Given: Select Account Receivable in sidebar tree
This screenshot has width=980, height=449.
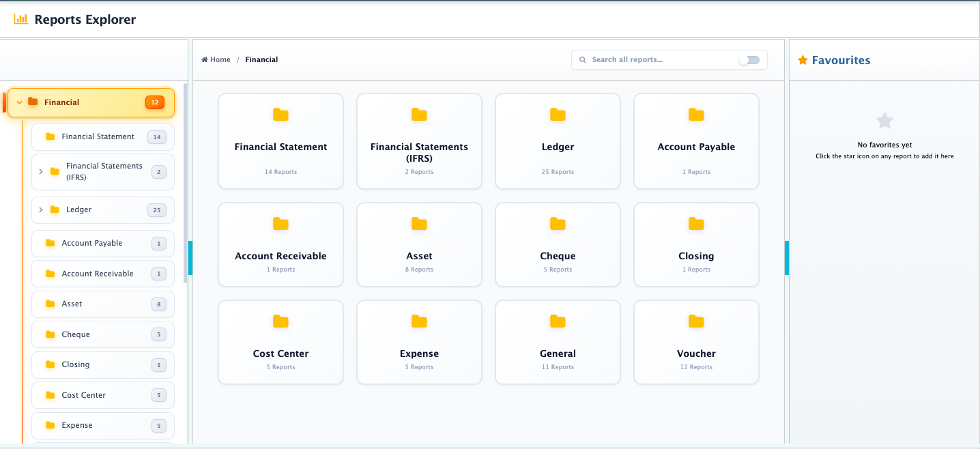Looking at the screenshot, I should (x=103, y=274).
